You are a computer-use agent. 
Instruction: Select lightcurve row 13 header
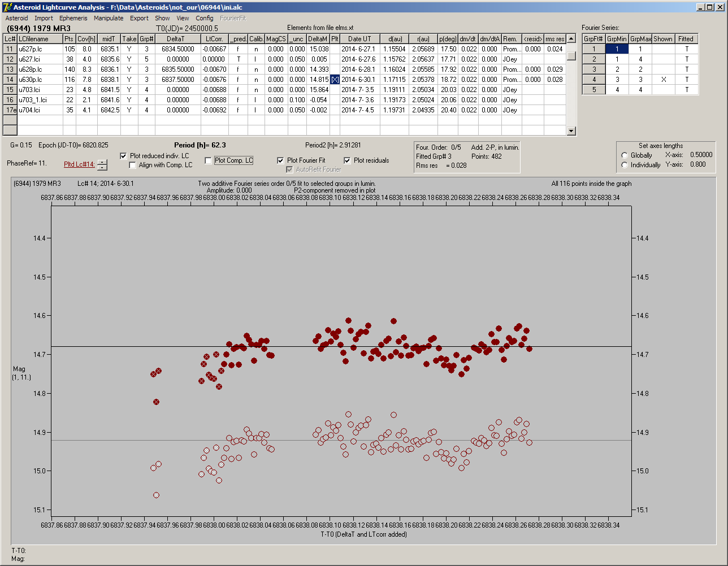point(10,69)
